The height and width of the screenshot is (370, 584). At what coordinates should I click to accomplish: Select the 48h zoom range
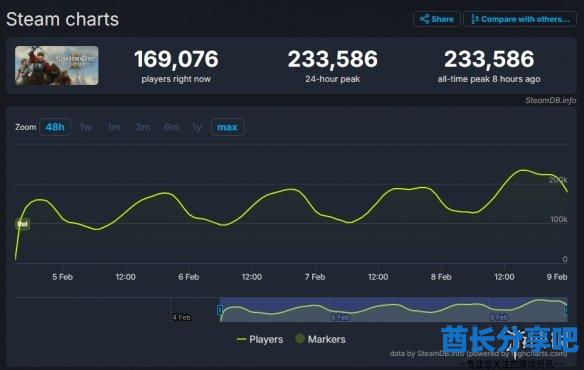coord(55,127)
